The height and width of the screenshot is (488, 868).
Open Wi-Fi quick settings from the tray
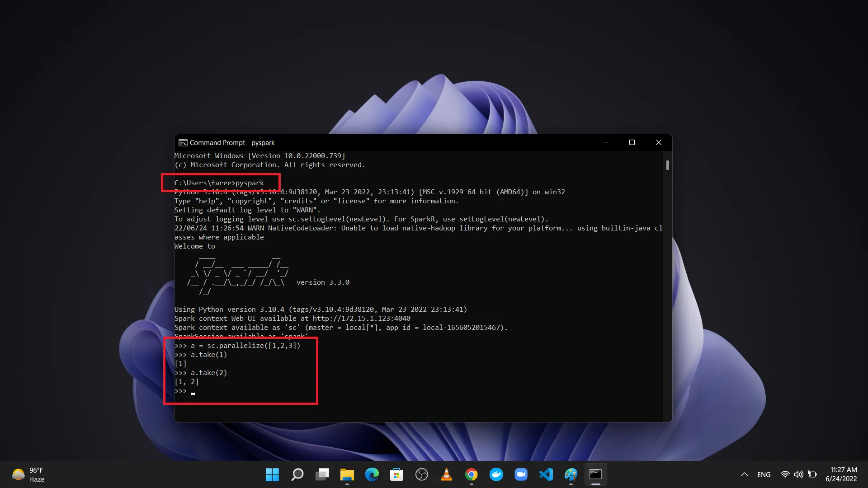(785, 474)
